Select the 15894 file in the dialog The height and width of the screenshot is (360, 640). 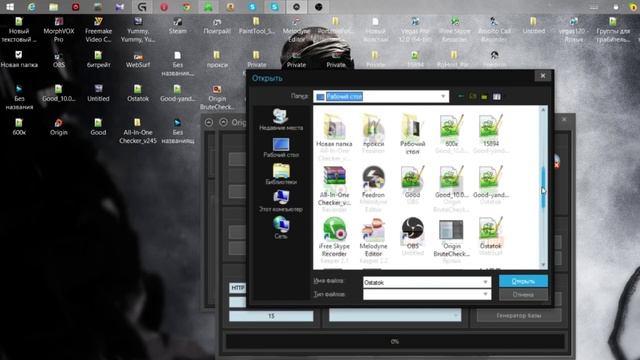point(491,131)
